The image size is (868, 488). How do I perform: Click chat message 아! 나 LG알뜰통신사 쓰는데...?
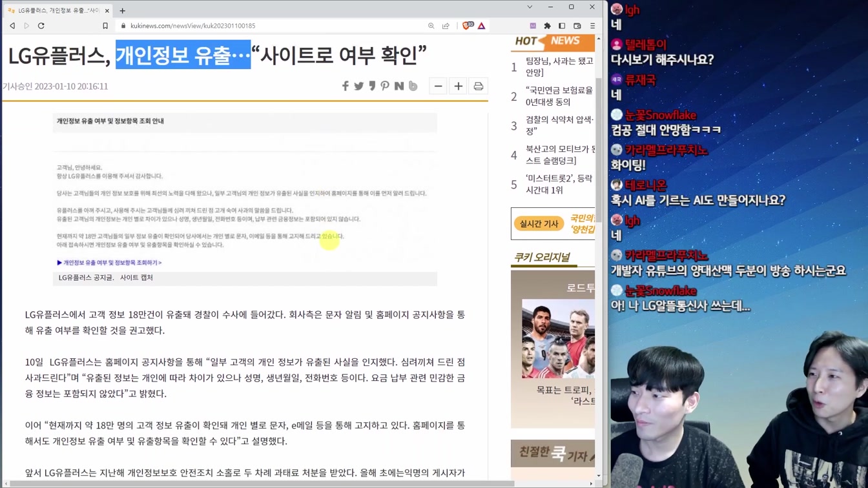coord(681,306)
